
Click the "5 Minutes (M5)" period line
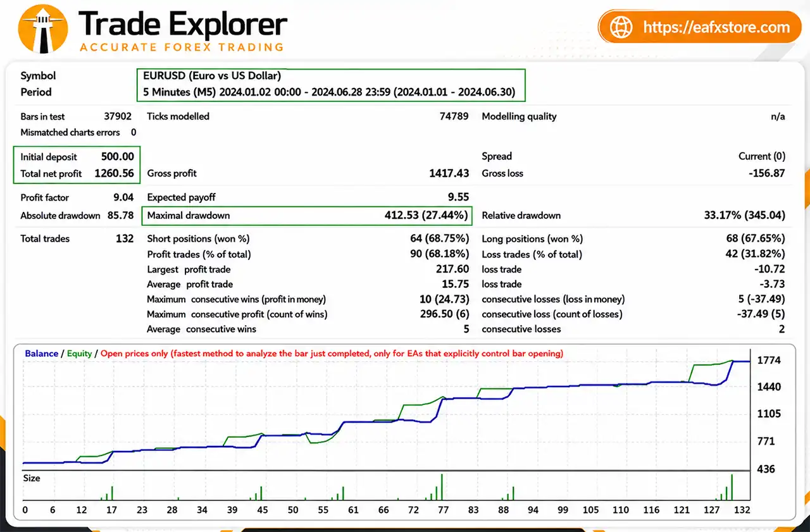click(329, 92)
